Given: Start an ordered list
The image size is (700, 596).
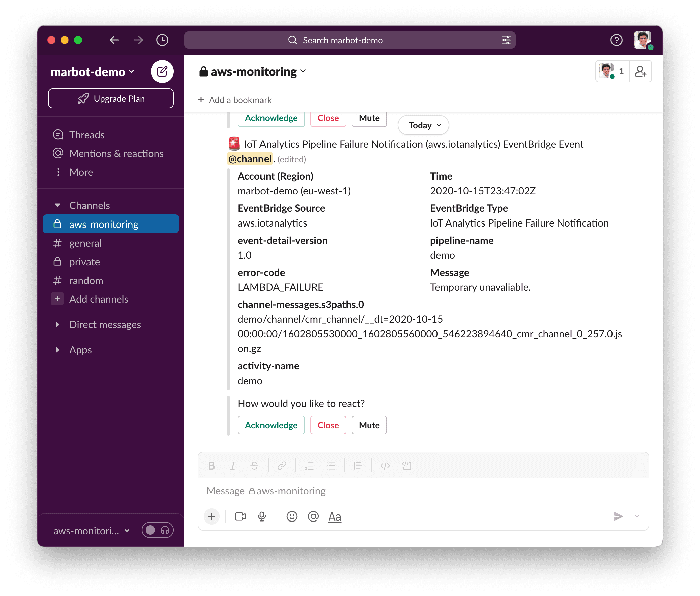Looking at the screenshot, I should click(x=309, y=466).
